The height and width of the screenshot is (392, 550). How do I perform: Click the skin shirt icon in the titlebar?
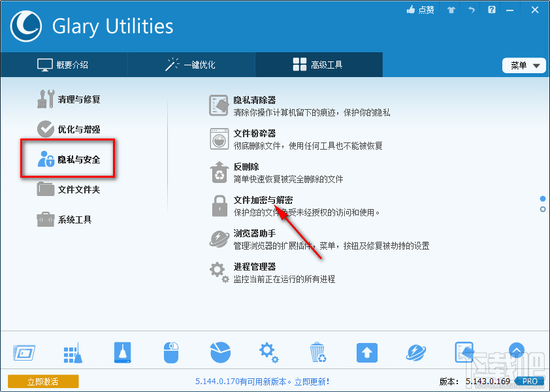(450, 10)
